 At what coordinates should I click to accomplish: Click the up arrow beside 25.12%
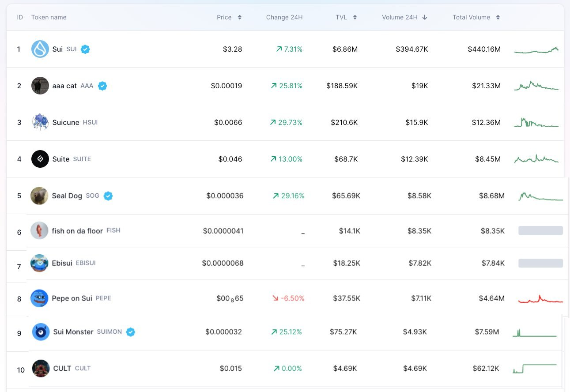click(x=274, y=332)
